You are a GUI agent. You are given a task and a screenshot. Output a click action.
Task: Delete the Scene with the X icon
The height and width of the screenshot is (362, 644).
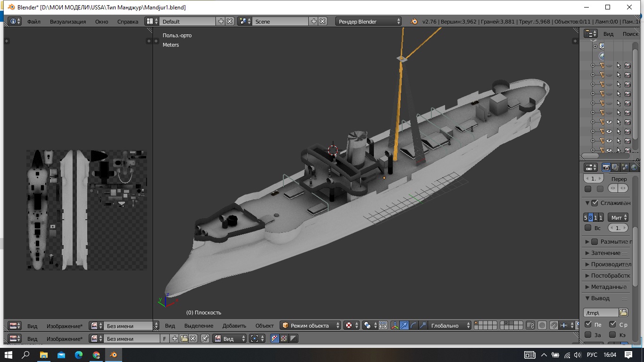coord(322,22)
